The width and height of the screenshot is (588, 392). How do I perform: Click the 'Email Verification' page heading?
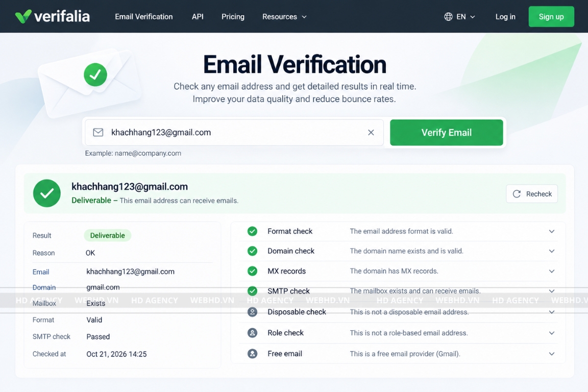point(295,64)
